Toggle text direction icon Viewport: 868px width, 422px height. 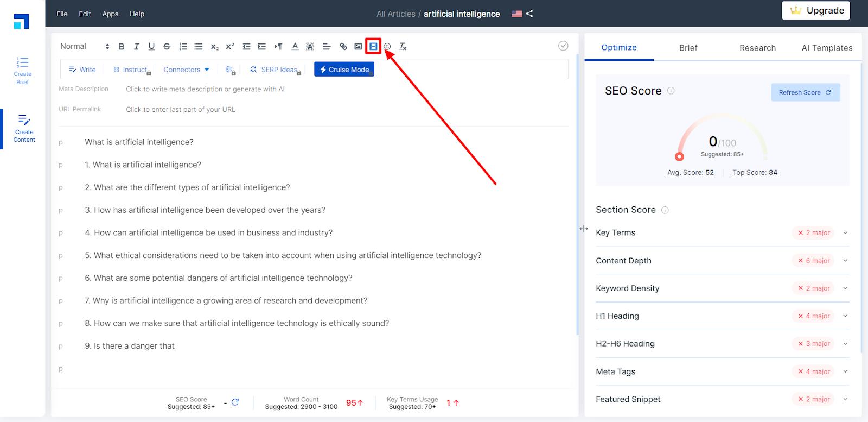(x=278, y=47)
